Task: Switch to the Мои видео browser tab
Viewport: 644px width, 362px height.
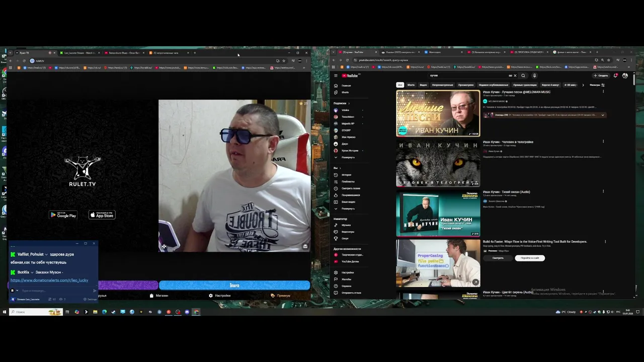Action: pyautogui.click(x=443, y=52)
